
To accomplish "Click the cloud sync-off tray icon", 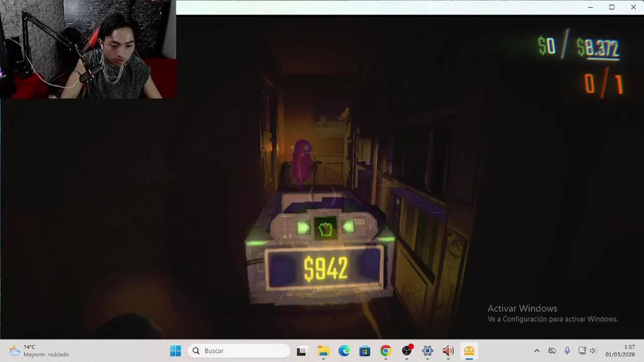I will pyautogui.click(x=552, y=351).
